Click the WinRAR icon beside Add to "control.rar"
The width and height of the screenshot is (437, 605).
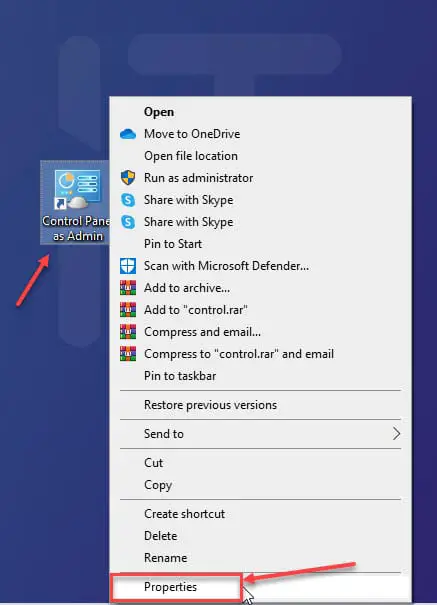tap(128, 310)
